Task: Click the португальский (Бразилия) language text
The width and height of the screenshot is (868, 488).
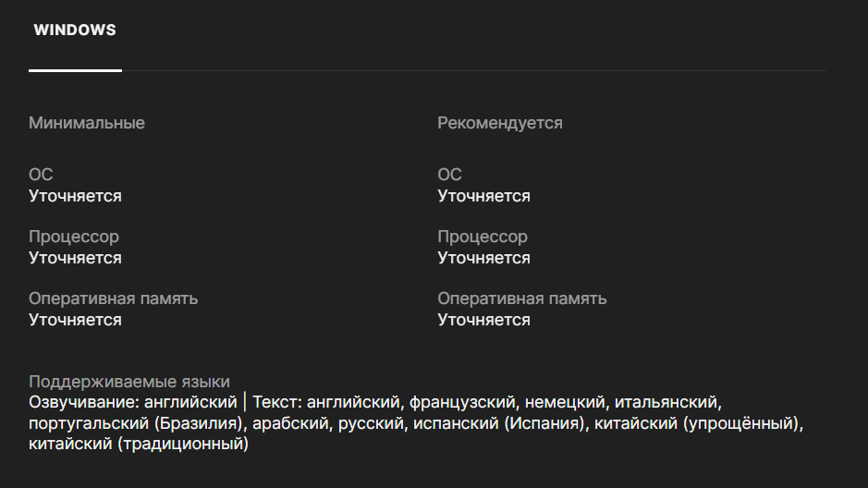Action: click(x=136, y=423)
